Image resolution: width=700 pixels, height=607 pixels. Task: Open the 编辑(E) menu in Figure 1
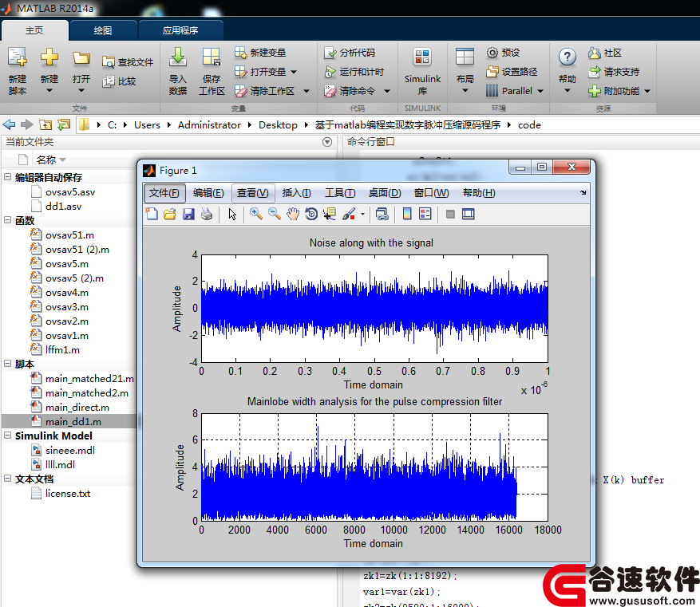click(208, 193)
